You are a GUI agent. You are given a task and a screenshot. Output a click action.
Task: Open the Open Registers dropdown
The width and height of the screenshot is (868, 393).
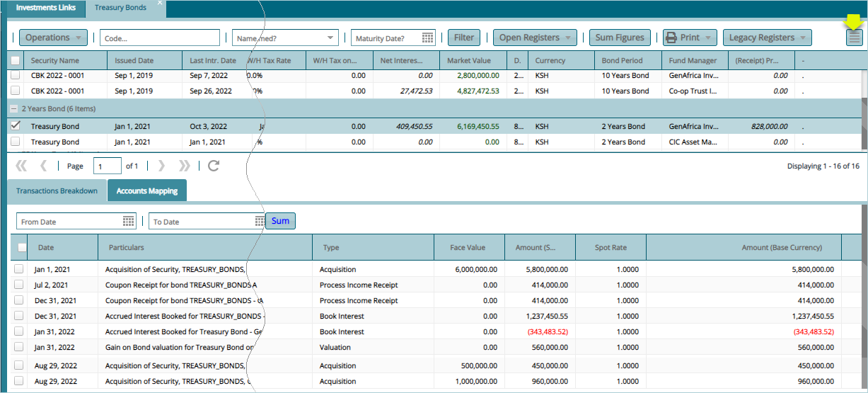tap(535, 38)
